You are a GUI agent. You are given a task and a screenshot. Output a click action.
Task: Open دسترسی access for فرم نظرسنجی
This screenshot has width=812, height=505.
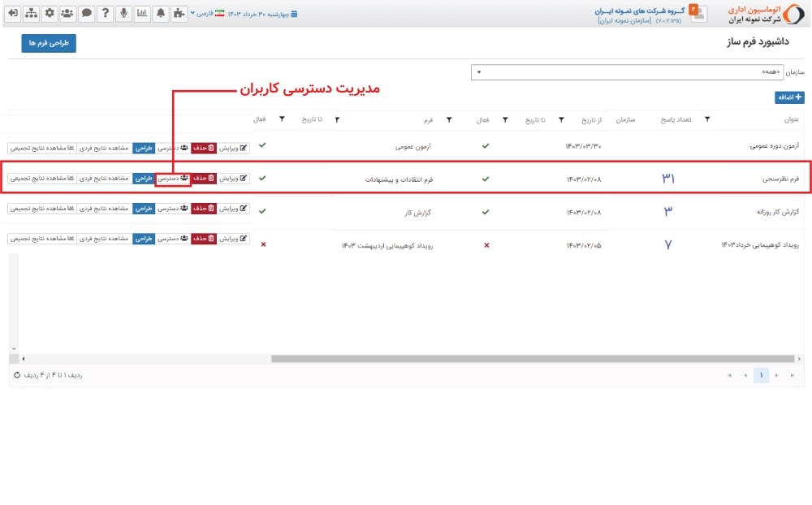tap(173, 178)
